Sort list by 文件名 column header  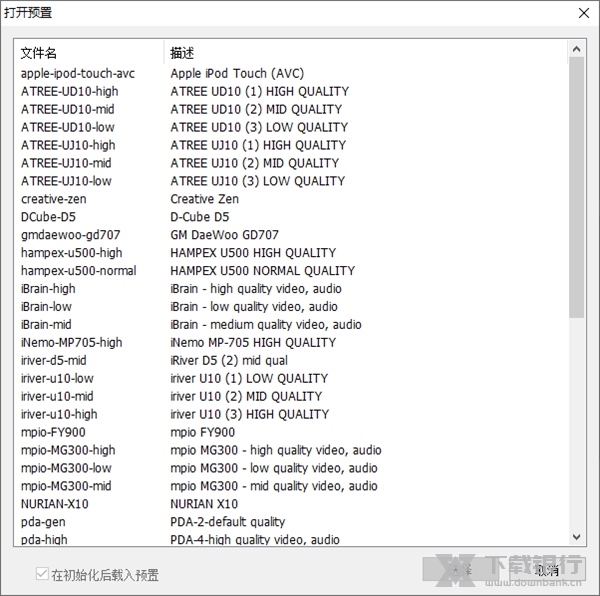point(88,52)
